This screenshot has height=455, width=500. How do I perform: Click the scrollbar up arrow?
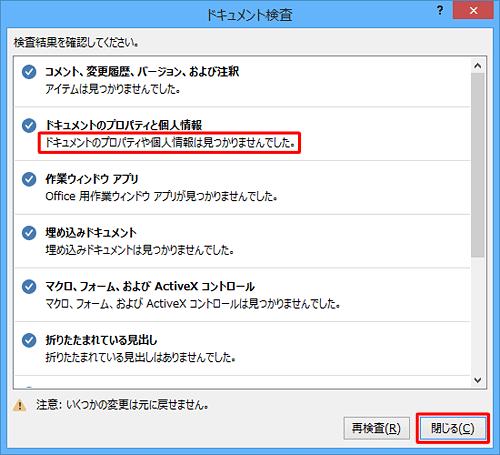tap(478, 66)
